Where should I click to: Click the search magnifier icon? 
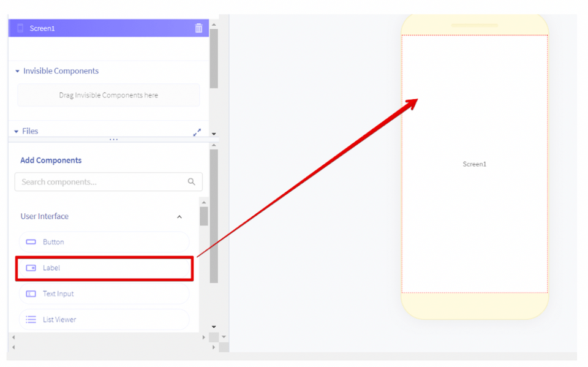click(x=191, y=181)
